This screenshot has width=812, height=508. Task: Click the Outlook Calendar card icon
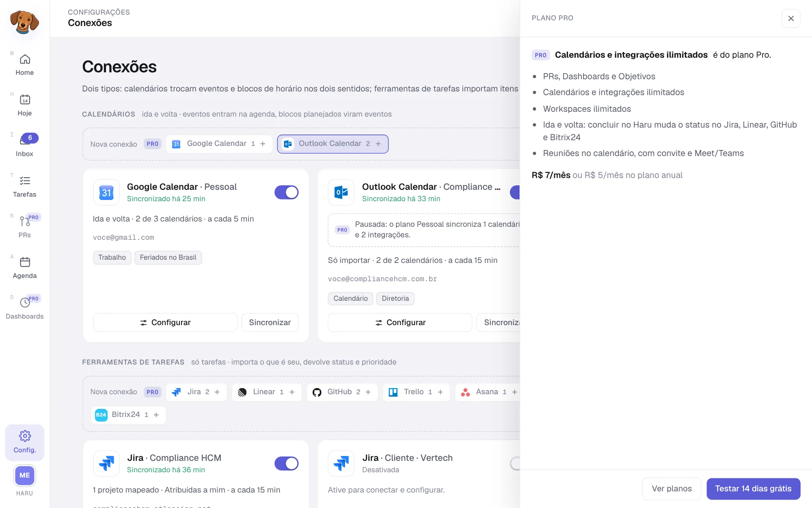point(341,192)
